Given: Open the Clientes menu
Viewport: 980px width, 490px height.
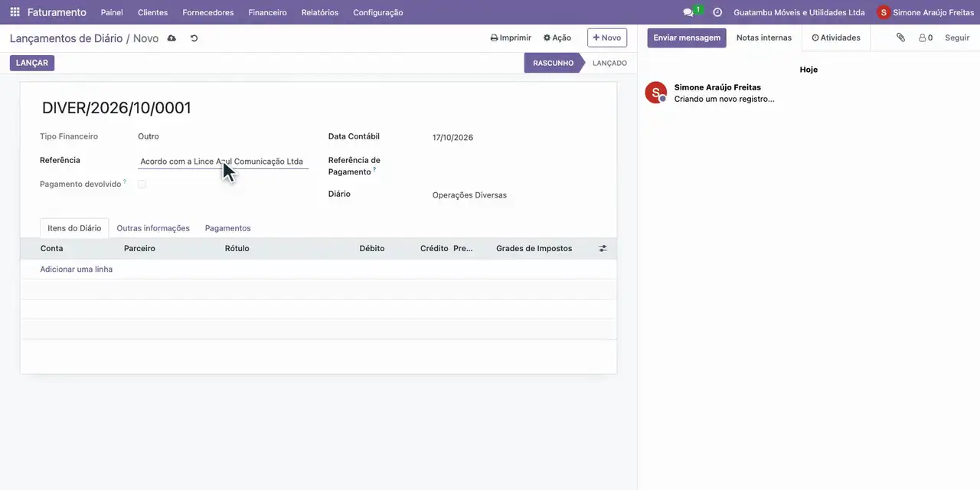Looking at the screenshot, I should 152,12.
